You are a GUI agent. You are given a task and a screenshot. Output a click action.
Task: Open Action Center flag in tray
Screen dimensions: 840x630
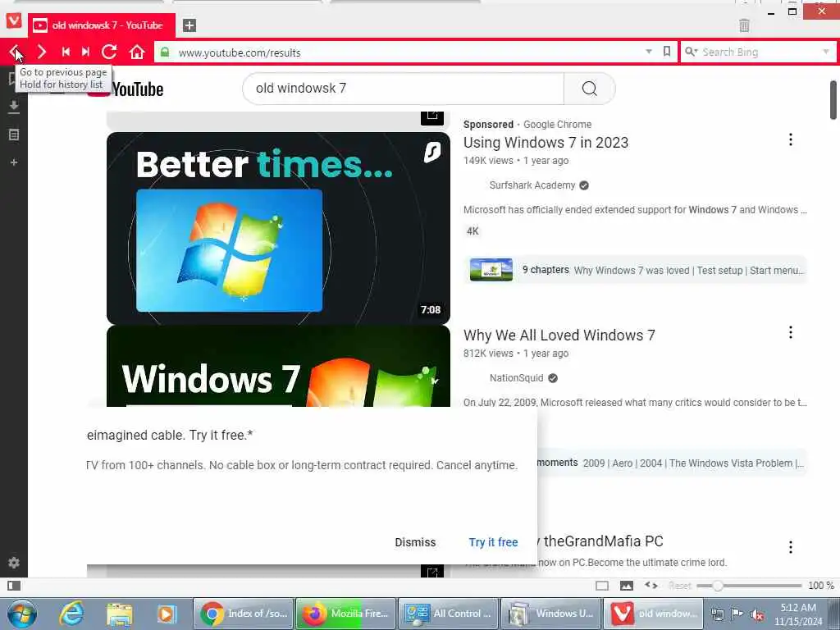coord(737,614)
